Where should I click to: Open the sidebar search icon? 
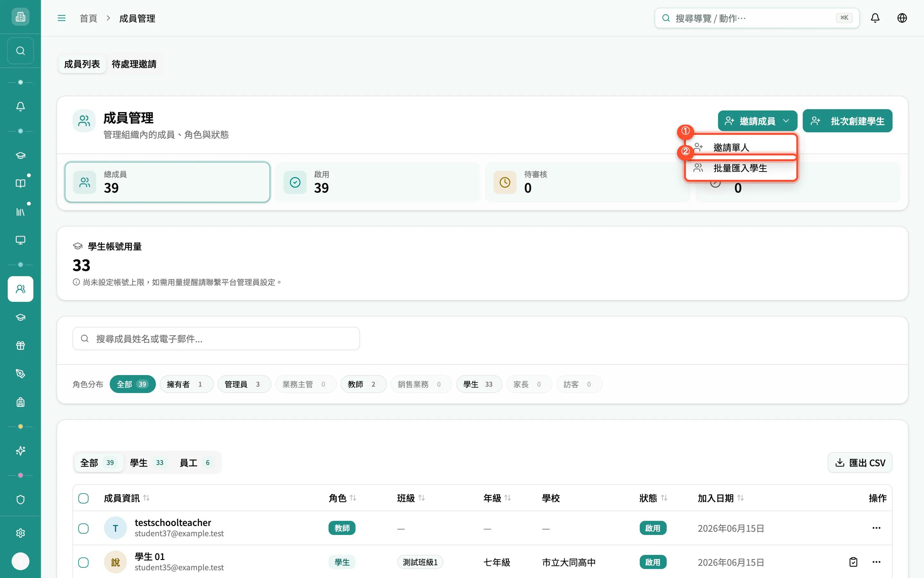(x=21, y=51)
